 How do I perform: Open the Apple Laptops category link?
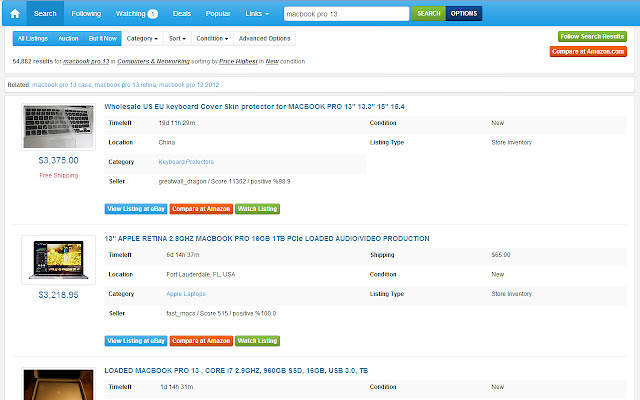coord(186,294)
